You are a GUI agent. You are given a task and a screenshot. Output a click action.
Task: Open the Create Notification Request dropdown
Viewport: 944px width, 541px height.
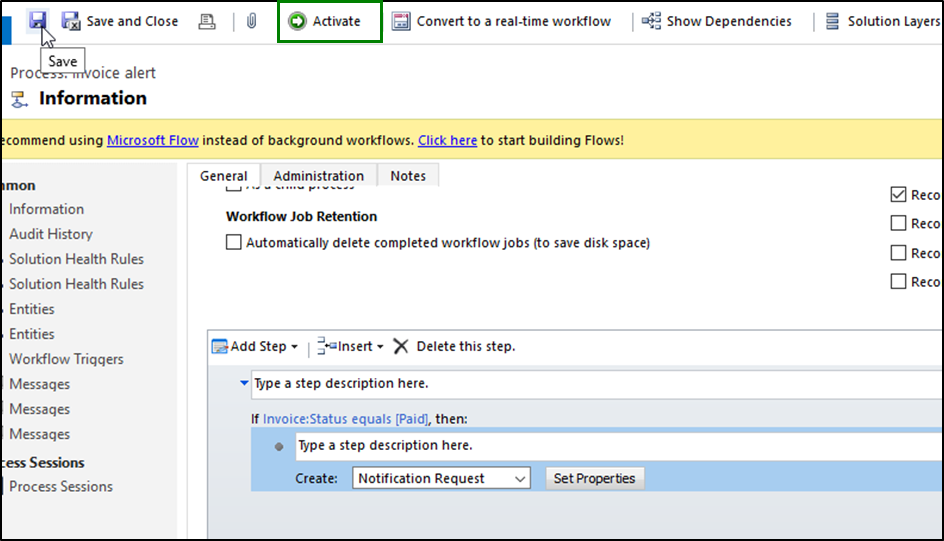(x=441, y=478)
